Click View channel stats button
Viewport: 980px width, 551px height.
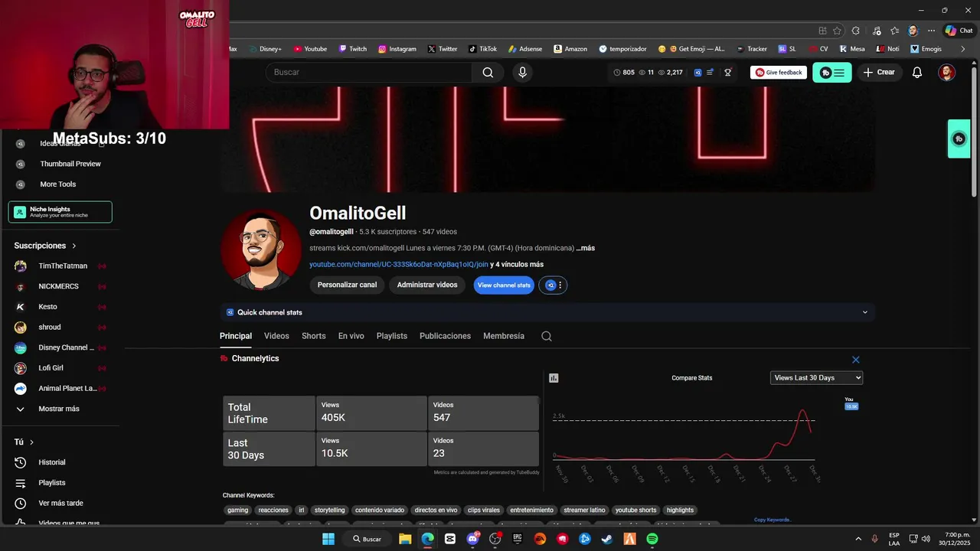click(504, 285)
